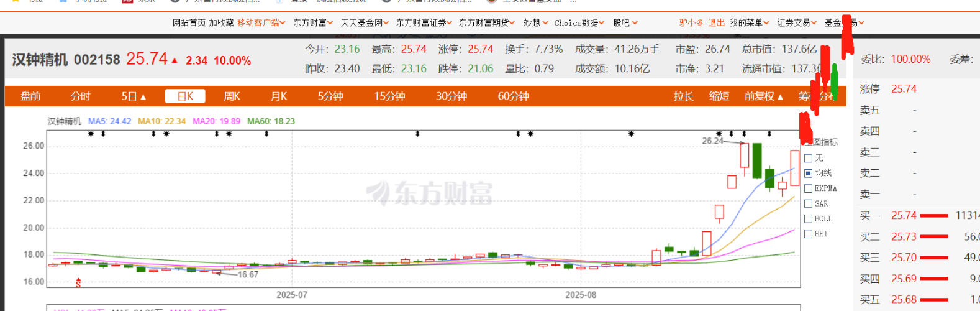Switch chart to 盘前 view

(x=30, y=96)
